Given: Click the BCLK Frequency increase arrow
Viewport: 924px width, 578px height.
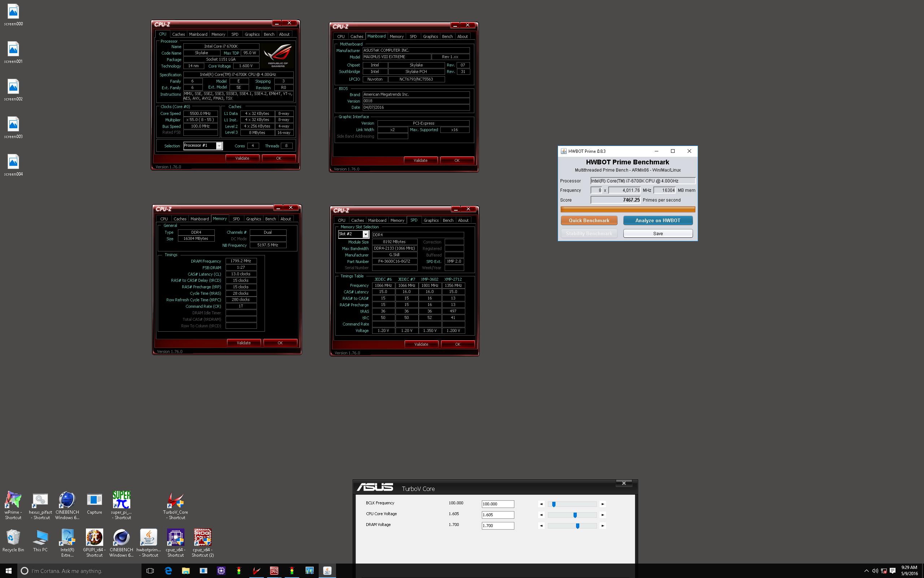Looking at the screenshot, I should click(603, 504).
